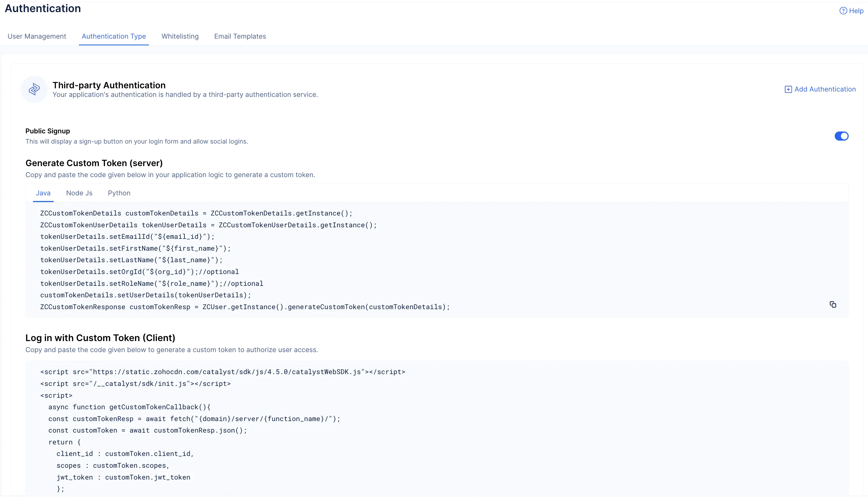Click the Help text link

click(856, 11)
